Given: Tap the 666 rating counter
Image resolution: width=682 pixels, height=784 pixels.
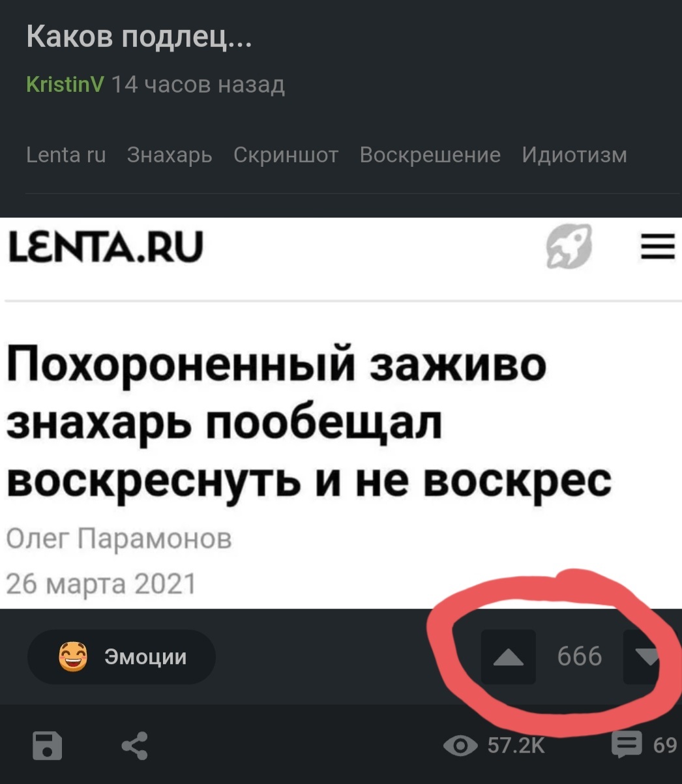Looking at the screenshot, I should click(x=580, y=656).
